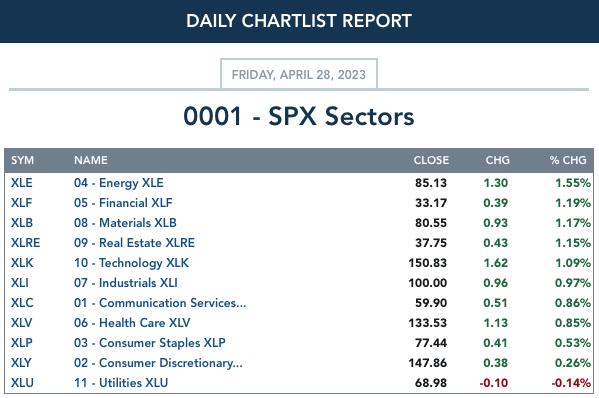Image resolution: width=599 pixels, height=398 pixels.
Task: Open the XLE symbol link
Action: [x=22, y=183]
